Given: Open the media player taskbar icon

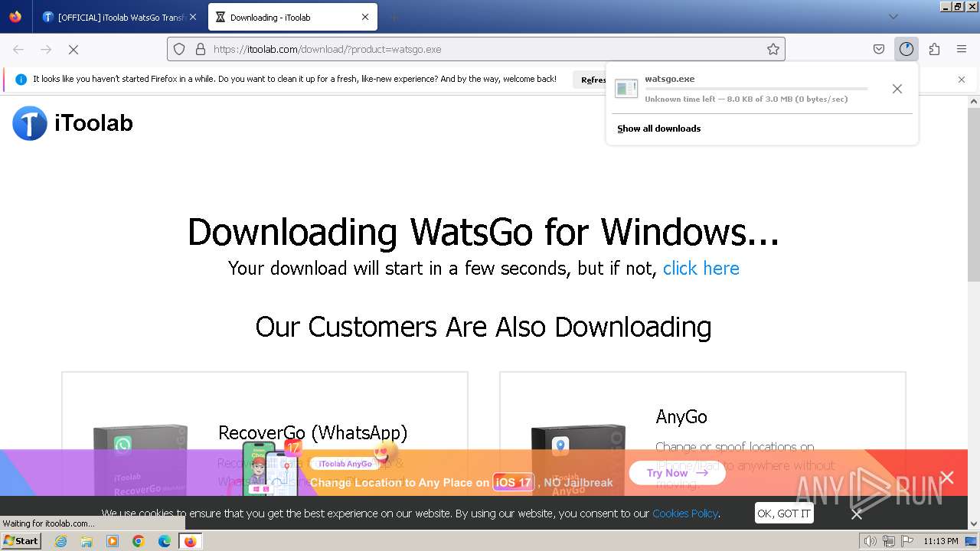Looking at the screenshot, I should (113, 541).
